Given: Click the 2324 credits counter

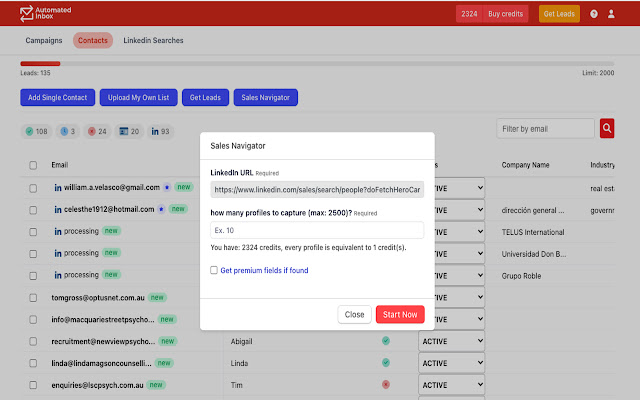Looking at the screenshot, I should (469, 14).
